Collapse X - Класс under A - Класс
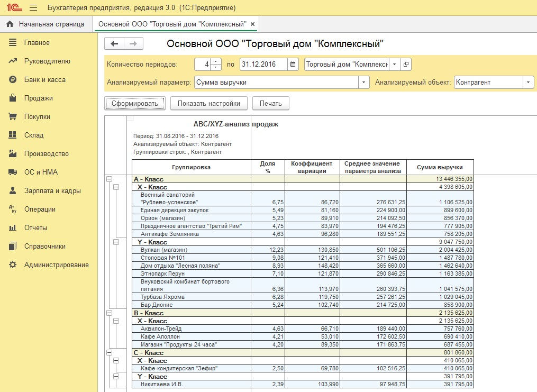 116,187
